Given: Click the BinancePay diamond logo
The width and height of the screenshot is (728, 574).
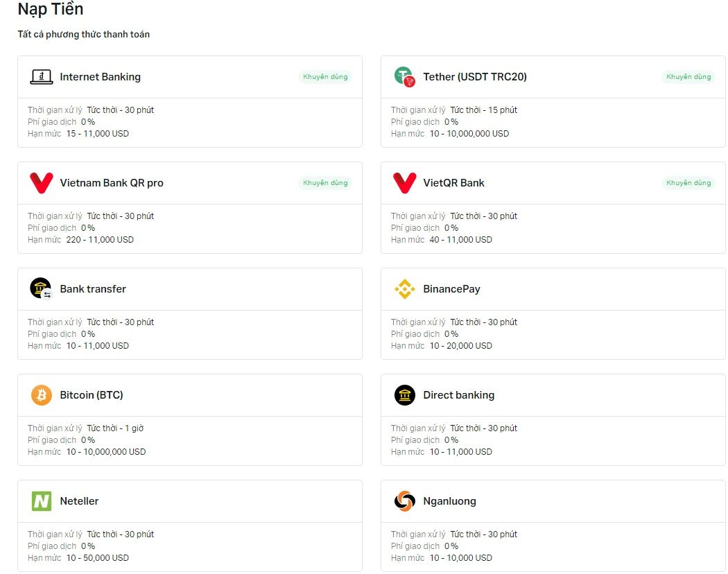Looking at the screenshot, I should tap(404, 289).
